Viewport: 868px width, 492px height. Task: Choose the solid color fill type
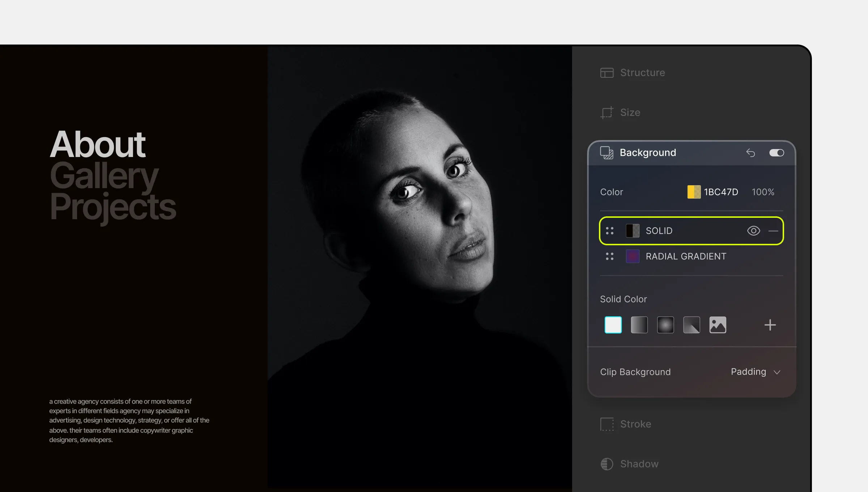tap(613, 325)
